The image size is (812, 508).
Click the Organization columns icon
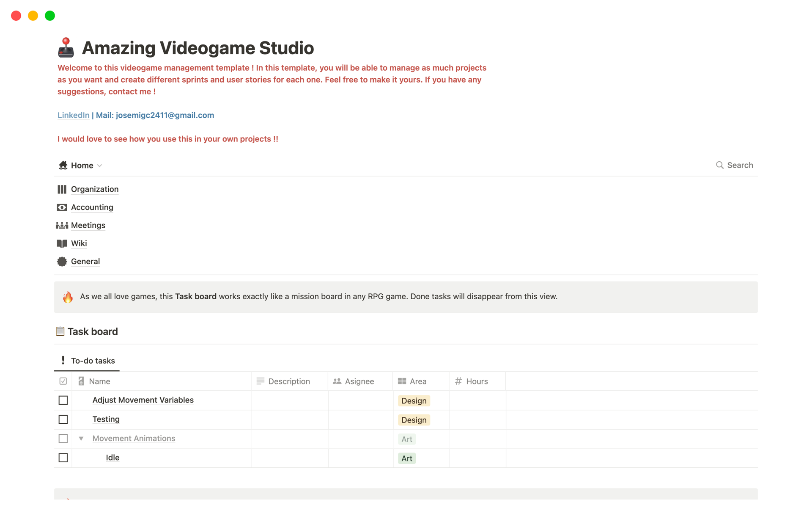[62, 189]
